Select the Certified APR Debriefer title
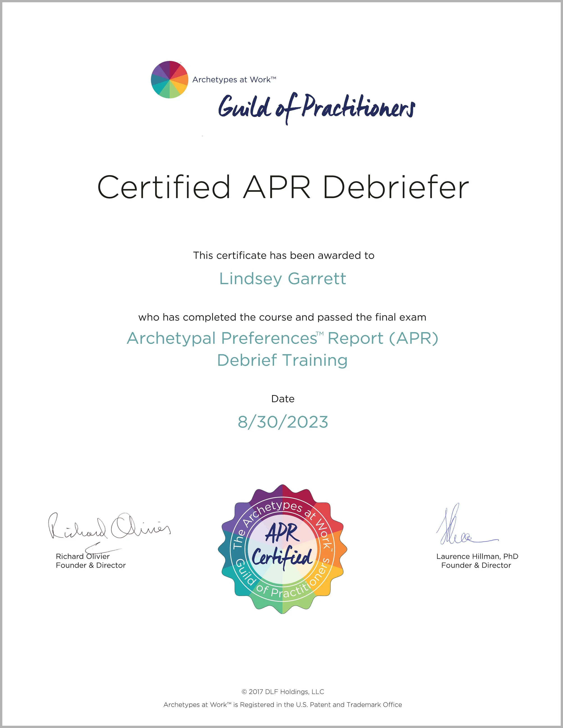The height and width of the screenshot is (728, 563). tap(283, 187)
